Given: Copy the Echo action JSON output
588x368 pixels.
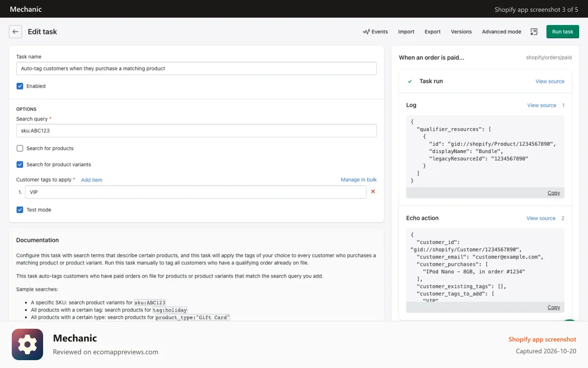Looking at the screenshot, I should click(x=554, y=307).
